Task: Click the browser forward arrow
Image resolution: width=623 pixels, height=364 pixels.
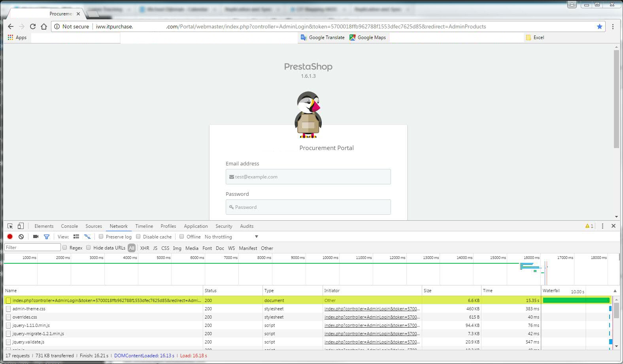Action: (22, 26)
